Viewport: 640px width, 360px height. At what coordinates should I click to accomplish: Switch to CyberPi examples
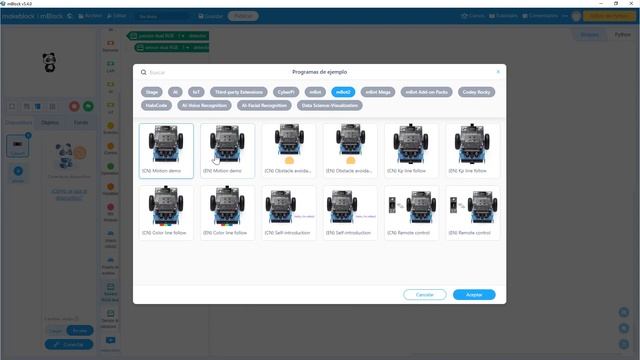coord(286,92)
